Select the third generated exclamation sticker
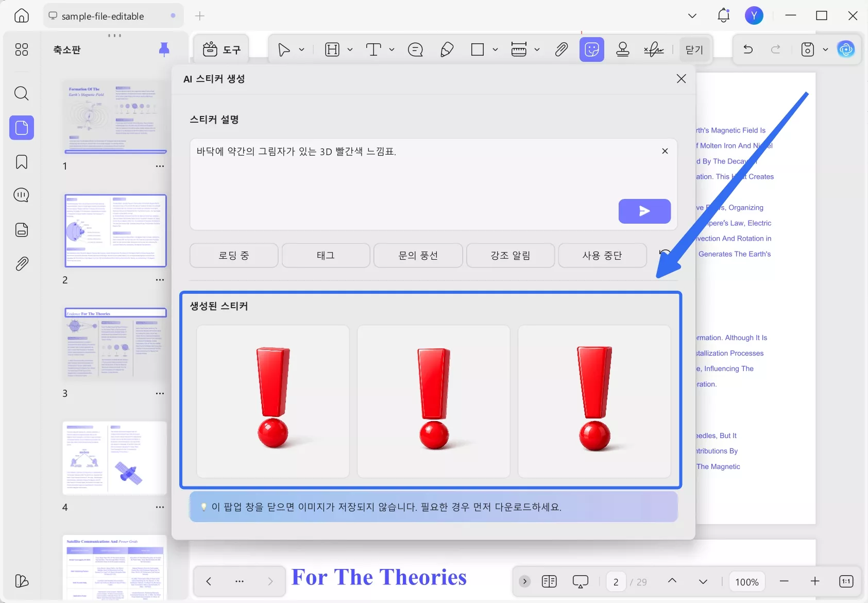868x603 pixels. tap(594, 401)
